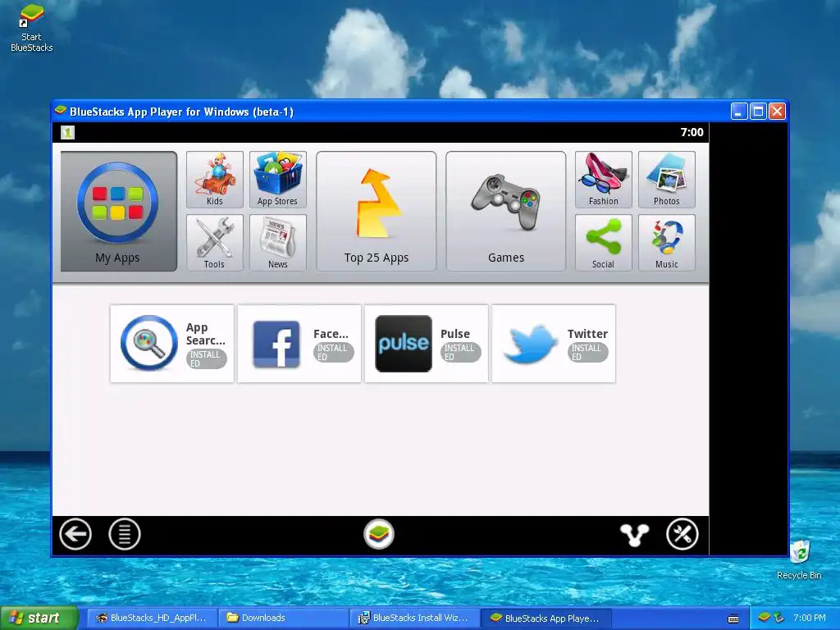Screen dimensions: 840x630
Task: Open the Start BlueStacks desktop shortcut
Action: point(32,28)
